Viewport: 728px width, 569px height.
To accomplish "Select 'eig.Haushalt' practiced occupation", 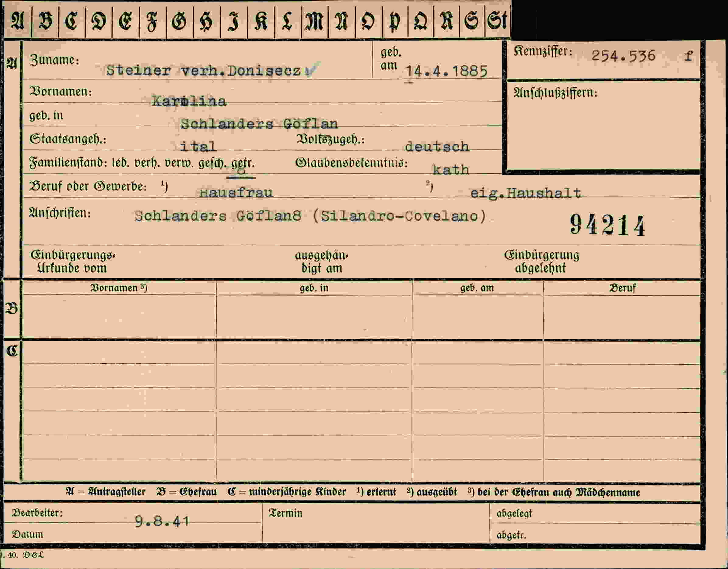I will (x=526, y=193).
